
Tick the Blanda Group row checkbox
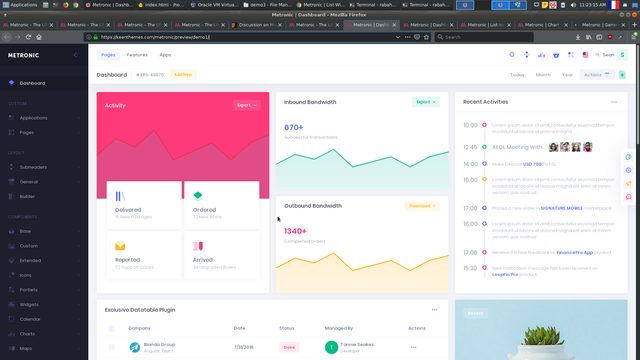[x=111, y=347]
